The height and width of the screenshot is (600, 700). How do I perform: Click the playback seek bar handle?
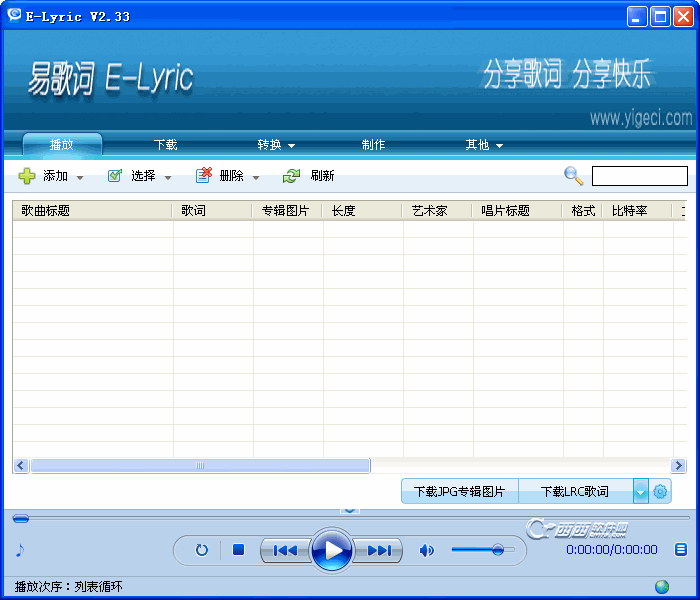click(x=21, y=518)
